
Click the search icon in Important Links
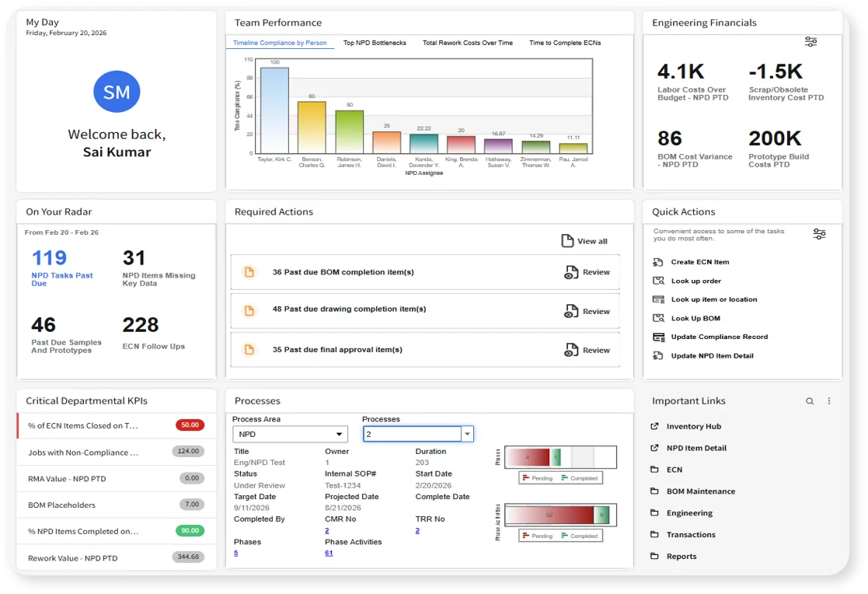pyautogui.click(x=810, y=400)
